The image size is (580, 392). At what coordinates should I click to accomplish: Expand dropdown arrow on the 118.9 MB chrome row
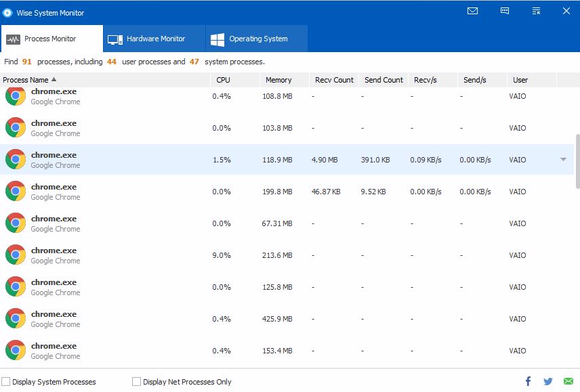tap(563, 160)
